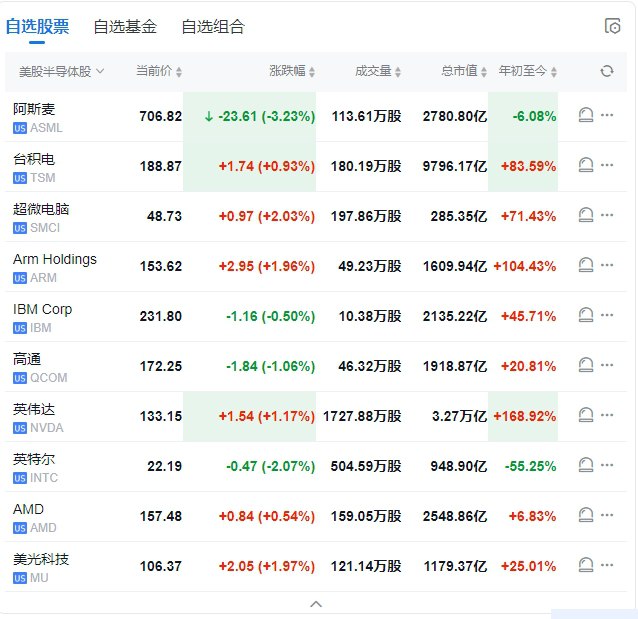Image resolution: width=638 pixels, height=619 pixels.
Task: Open more options for 高通 row
Action: 607,365
